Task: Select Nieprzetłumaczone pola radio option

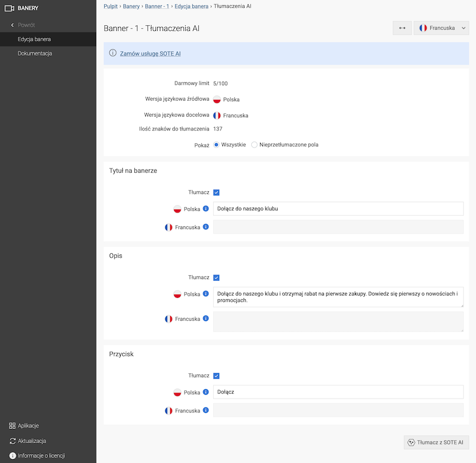Action: click(255, 145)
